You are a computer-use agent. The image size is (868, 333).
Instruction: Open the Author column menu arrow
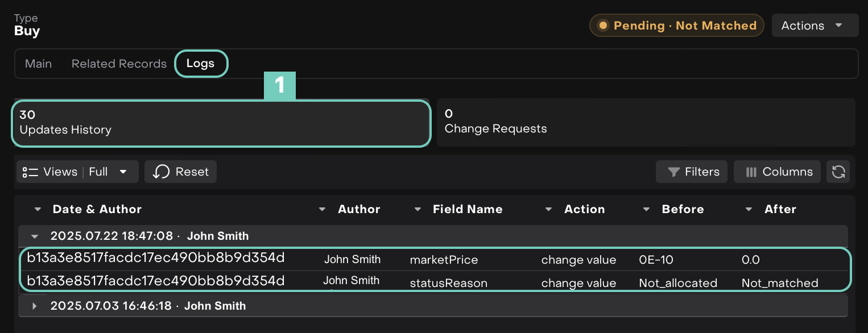pyautogui.click(x=322, y=209)
